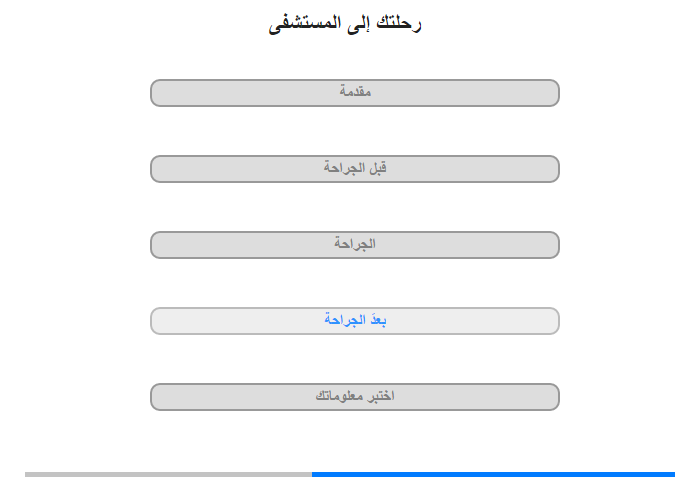Click the blue portion of the progress bar
Viewport: 700px width, 480px height.
pos(493,474)
